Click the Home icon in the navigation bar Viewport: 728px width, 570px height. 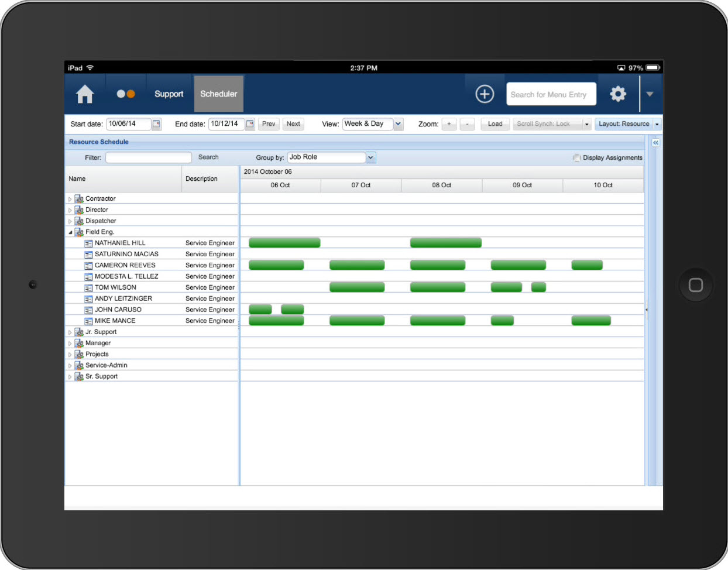[84, 94]
